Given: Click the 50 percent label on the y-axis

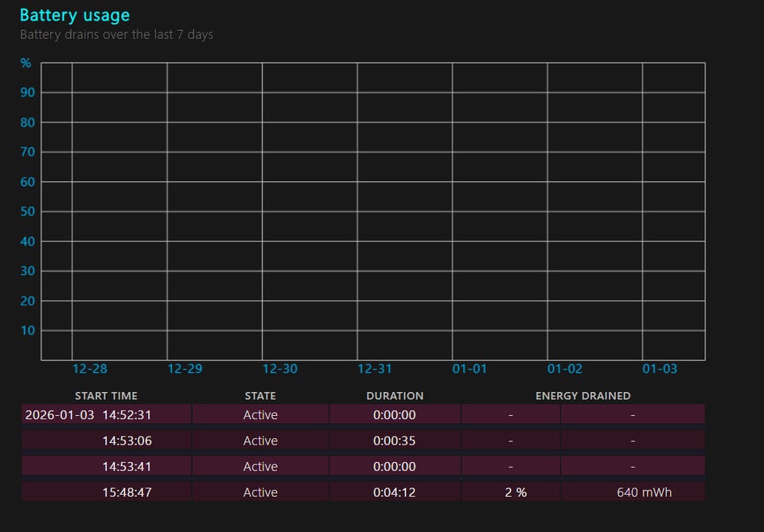Looking at the screenshot, I should click(27, 212).
